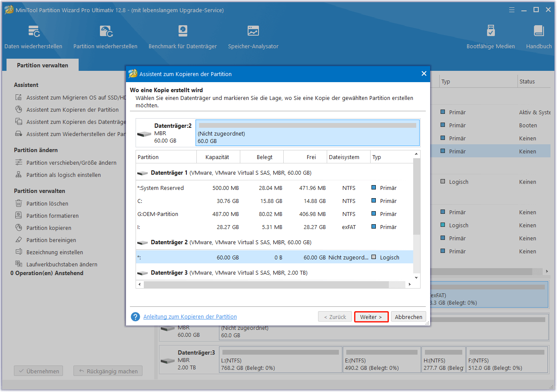Click Datenträger:2 disk icon in dialog
Viewport: 557px width, 392px height.
point(144,134)
